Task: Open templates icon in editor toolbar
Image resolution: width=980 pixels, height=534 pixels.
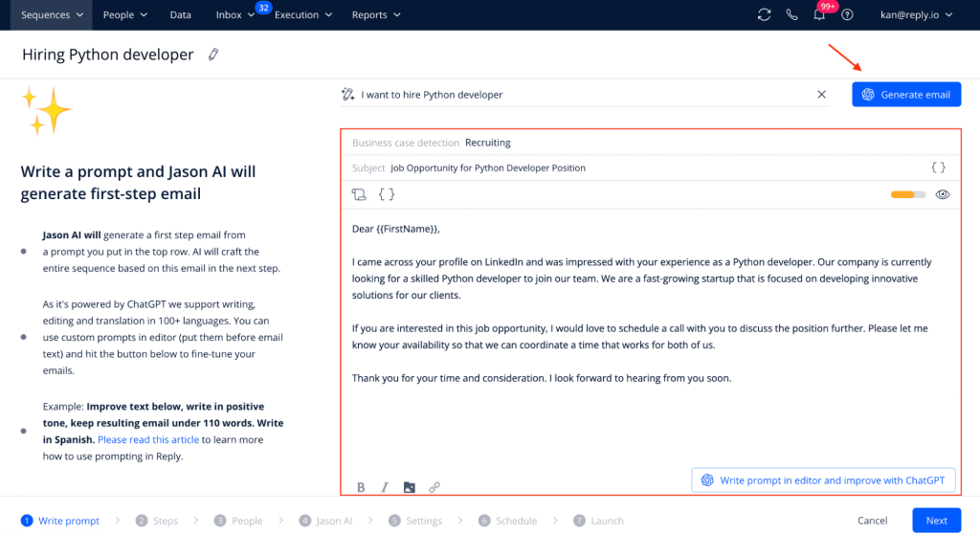Action: click(359, 194)
